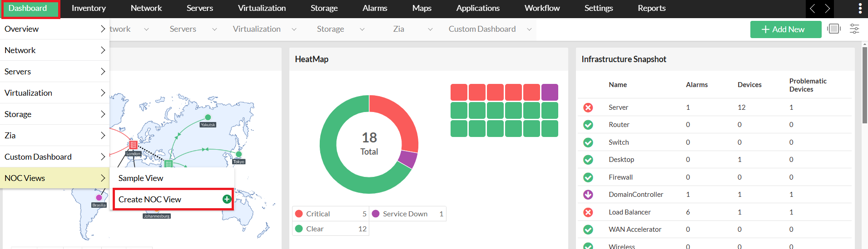Screen dimensions: 868x249
Task: Choose Sample View from the NOC Views submenu
Action: pyautogui.click(x=141, y=178)
